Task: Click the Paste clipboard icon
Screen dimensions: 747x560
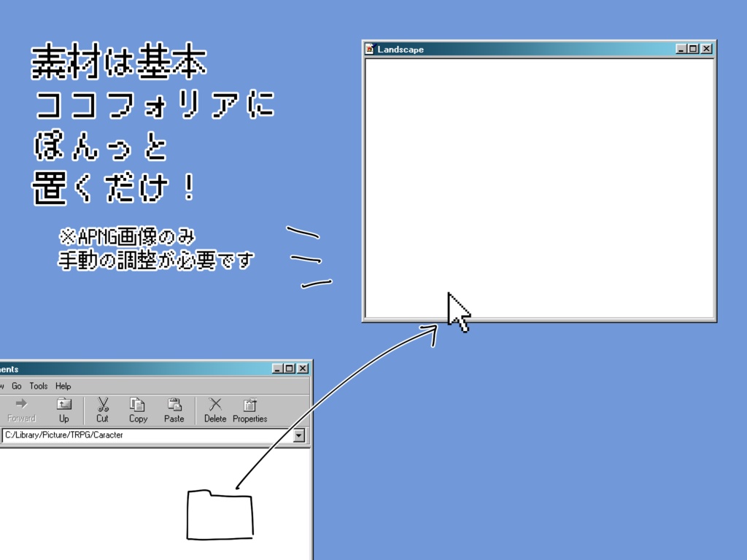Action: tap(174, 404)
